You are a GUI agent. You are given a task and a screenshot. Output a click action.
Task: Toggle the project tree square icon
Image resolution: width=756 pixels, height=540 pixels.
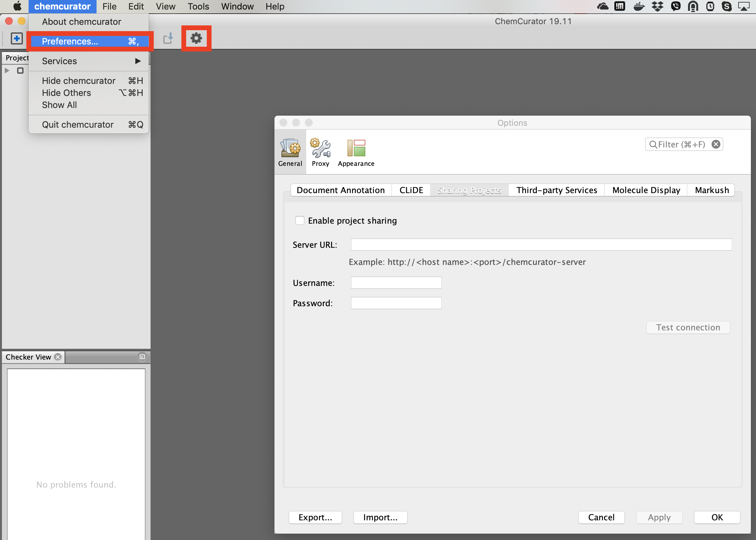pos(20,71)
